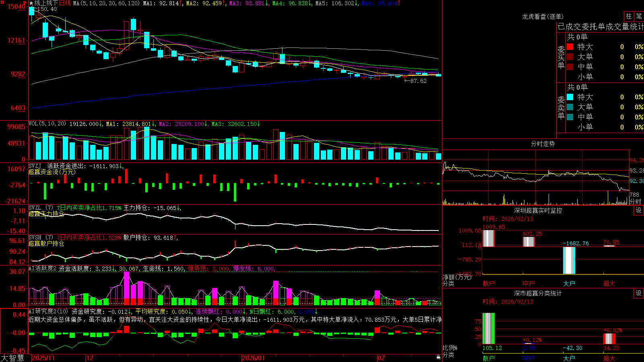Click MA(5,10,20,30,60,120) indicator label

tap(107, 3)
